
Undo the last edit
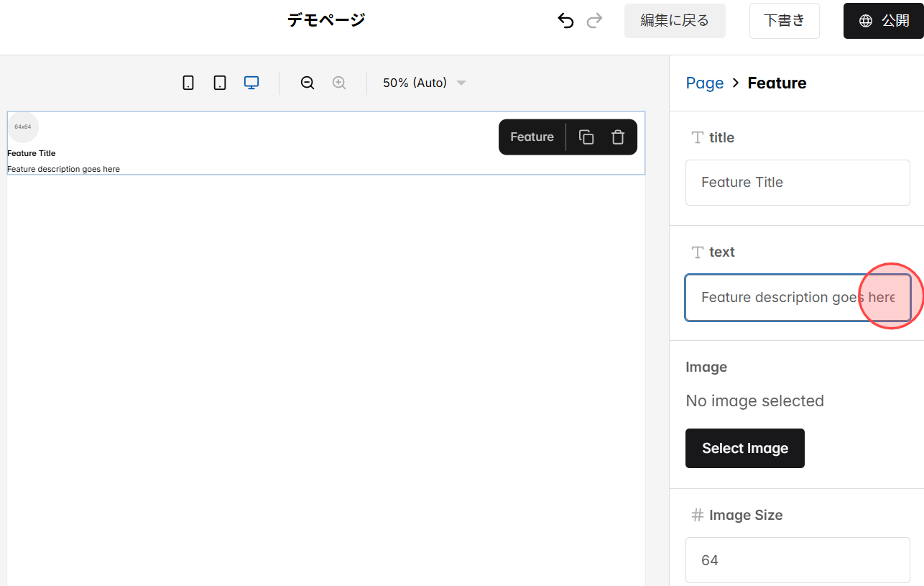click(565, 20)
